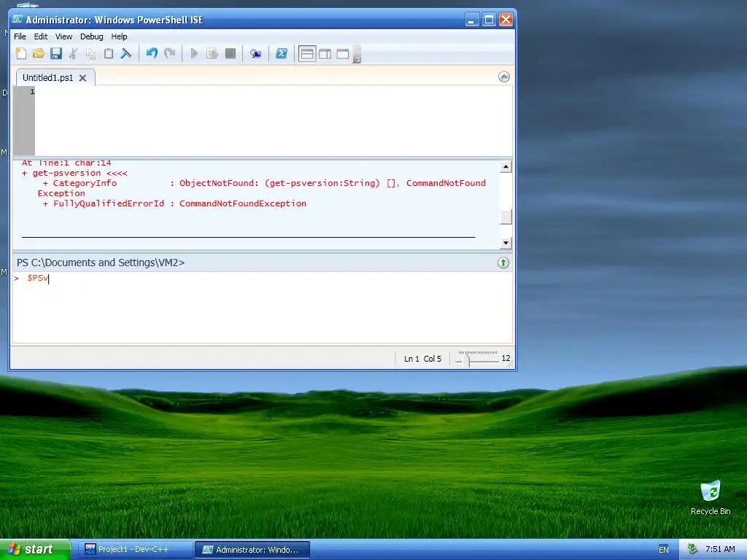Open new remote PowerShell tab icon
The width and height of the screenshot is (747, 560).
point(256,53)
